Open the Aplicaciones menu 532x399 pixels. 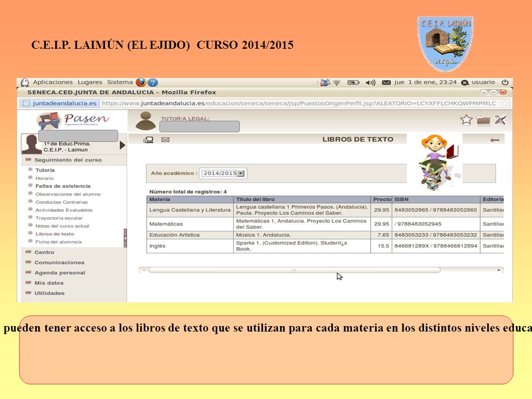point(53,82)
